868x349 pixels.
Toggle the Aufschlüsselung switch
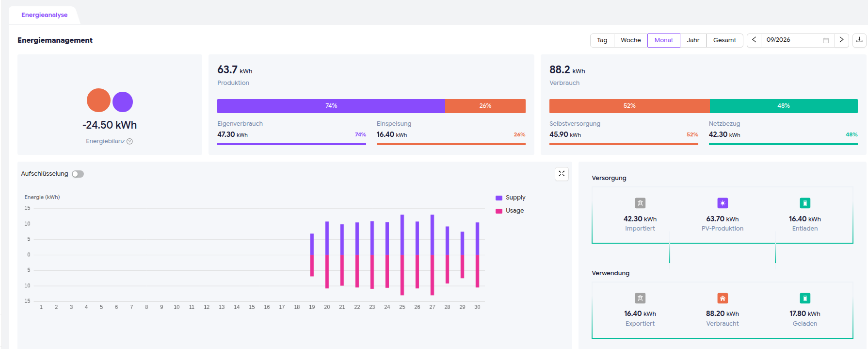(78, 174)
